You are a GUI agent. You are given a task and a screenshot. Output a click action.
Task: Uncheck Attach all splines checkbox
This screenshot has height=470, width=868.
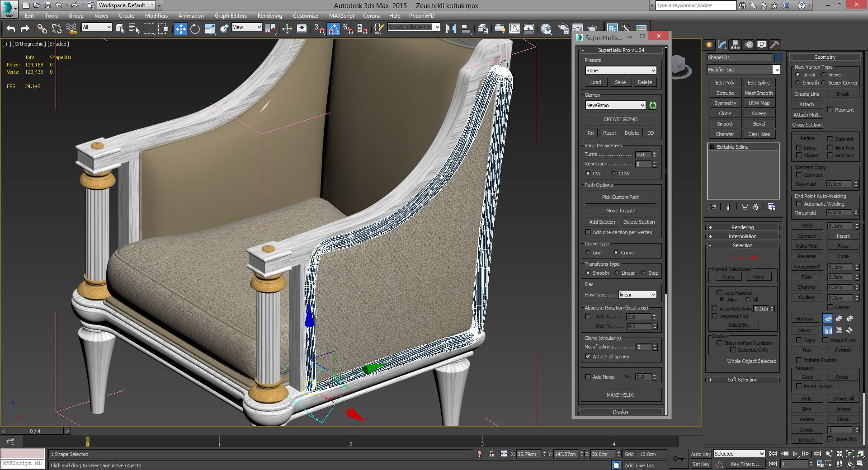pos(588,357)
